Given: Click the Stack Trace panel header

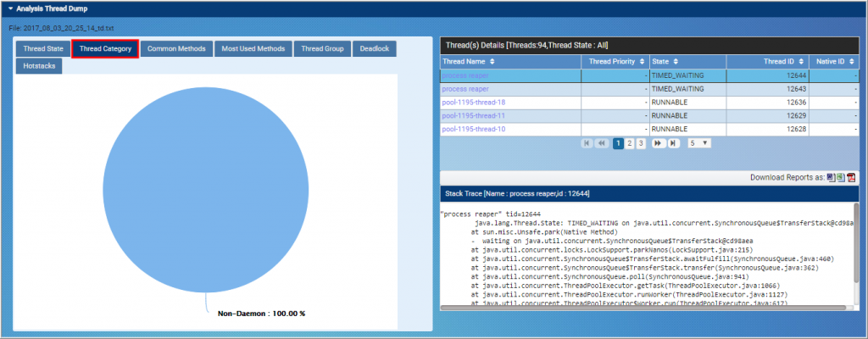Looking at the screenshot, I should click(649, 193).
